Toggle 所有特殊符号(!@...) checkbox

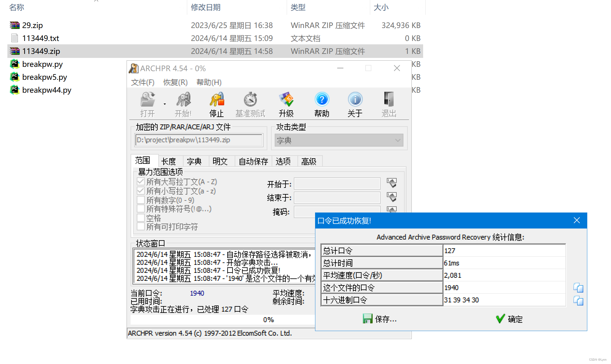pos(141,208)
